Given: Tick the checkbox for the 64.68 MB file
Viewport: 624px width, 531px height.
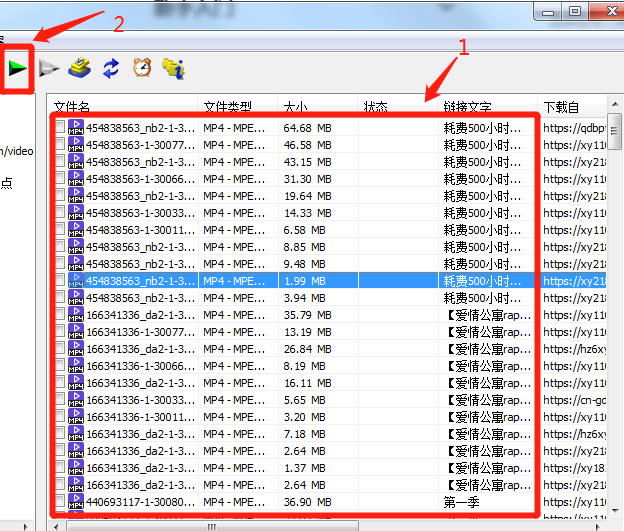Looking at the screenshot, I should [x=60, y=127].
